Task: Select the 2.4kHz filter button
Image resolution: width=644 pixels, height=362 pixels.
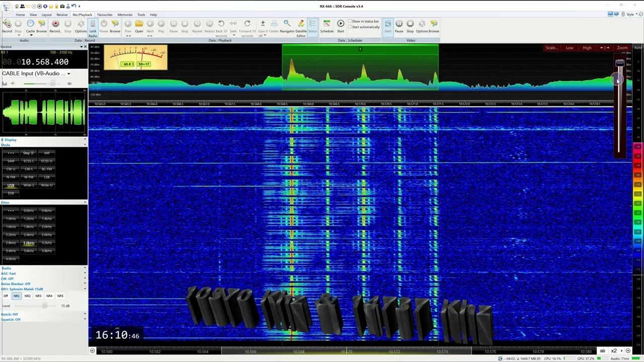Action: (x=29, y=235)
